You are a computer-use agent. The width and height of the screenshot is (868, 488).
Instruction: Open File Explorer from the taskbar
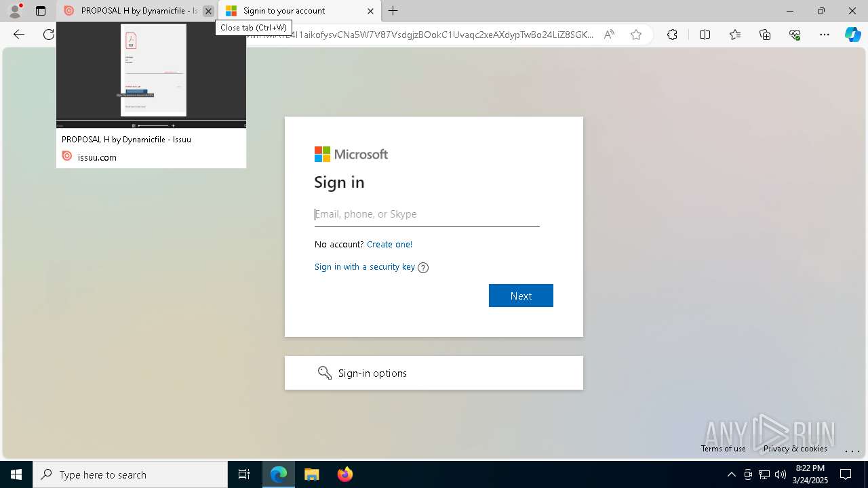(x=312, y=474)
